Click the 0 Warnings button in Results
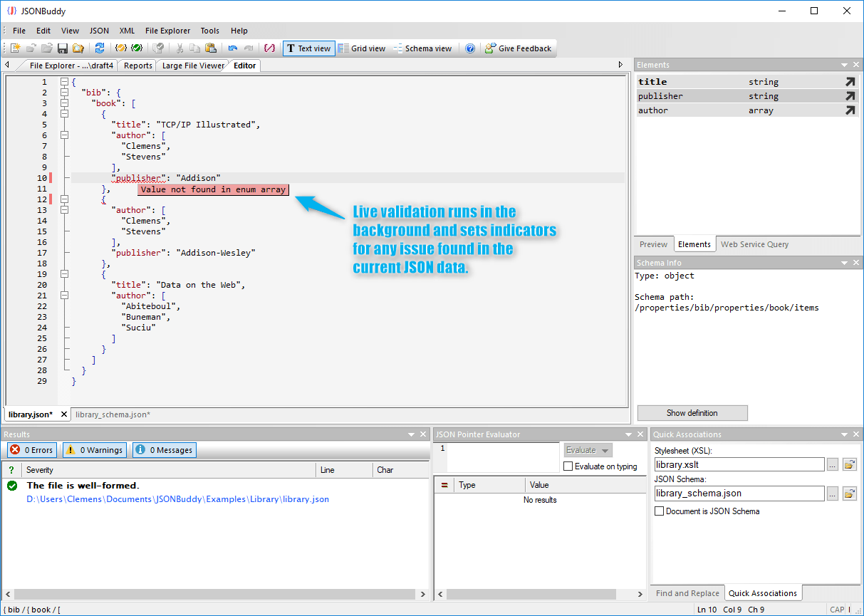Screen dimensions: 864x616 94,449
